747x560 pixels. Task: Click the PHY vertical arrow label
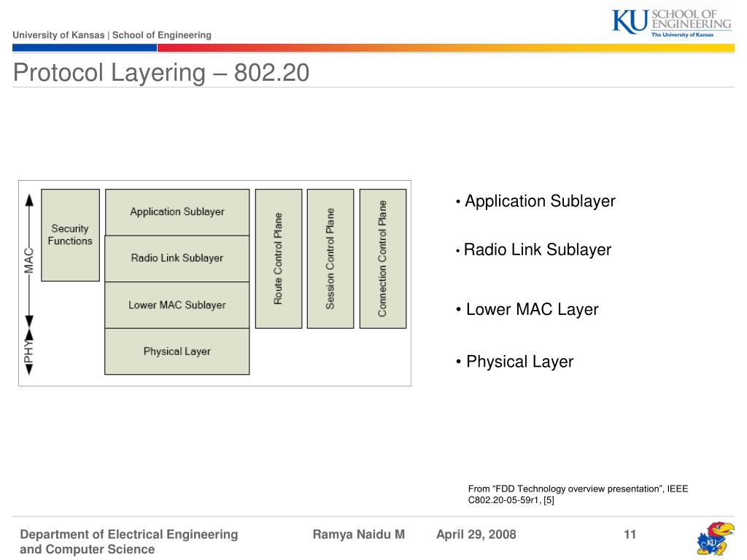coord(29,351)
